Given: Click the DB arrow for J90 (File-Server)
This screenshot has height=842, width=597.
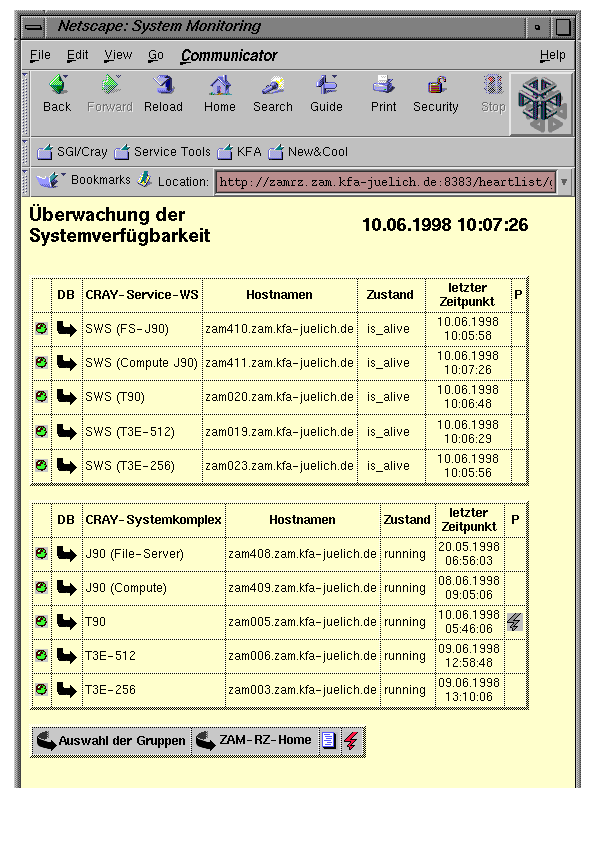Looking at the screenshot, I should (x=67, y=554).
